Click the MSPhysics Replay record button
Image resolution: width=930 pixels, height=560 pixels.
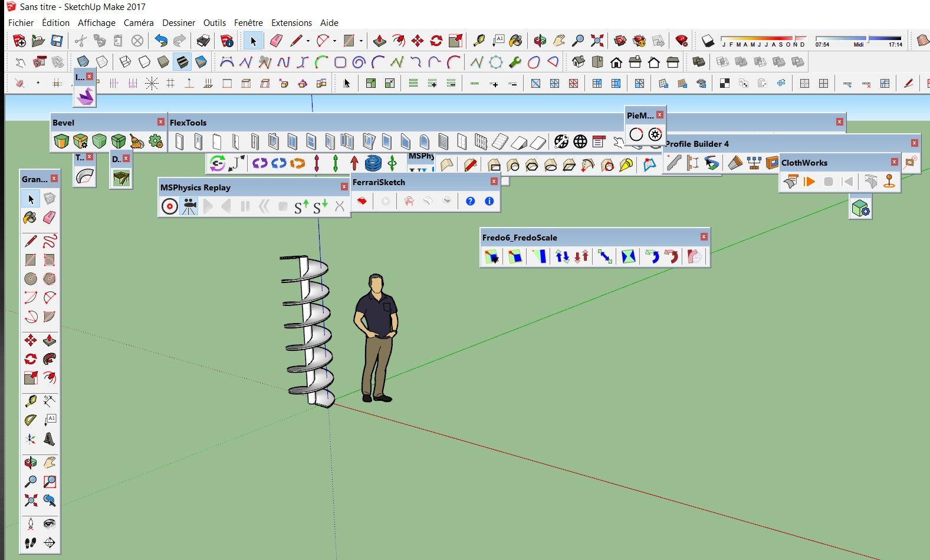coord(170,206)
